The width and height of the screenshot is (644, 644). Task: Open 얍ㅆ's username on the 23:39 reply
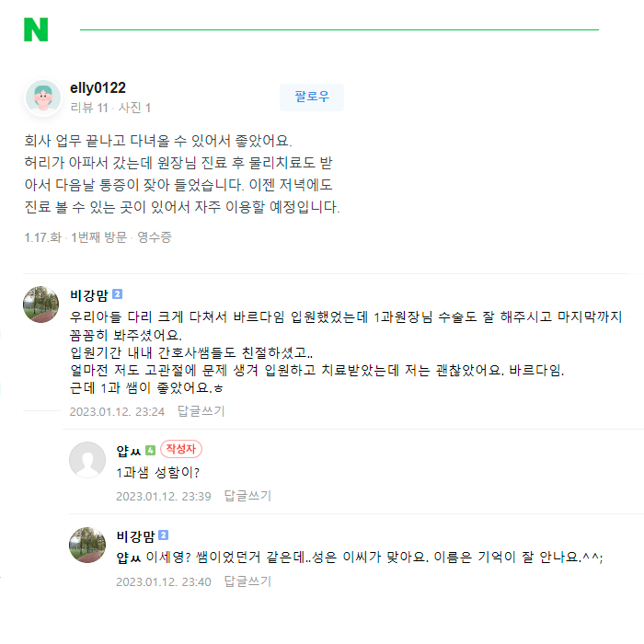pyautogui.click(x=128, y=450)
